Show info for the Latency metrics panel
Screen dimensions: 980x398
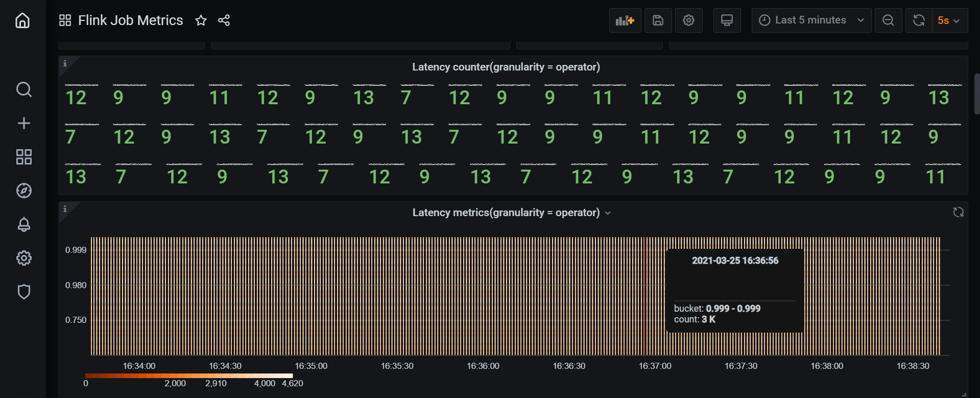point(65,209)
